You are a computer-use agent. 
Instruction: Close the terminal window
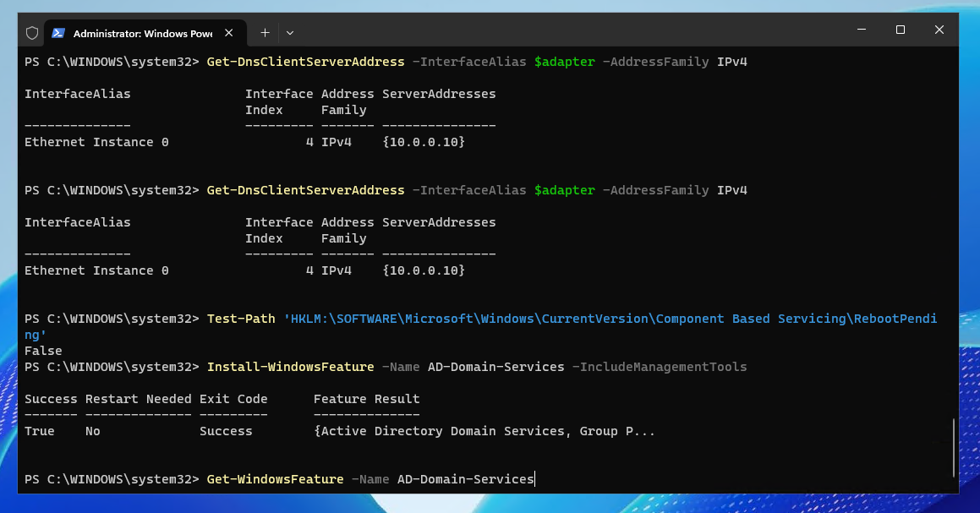pyautogui.click(x=939, y=30)
